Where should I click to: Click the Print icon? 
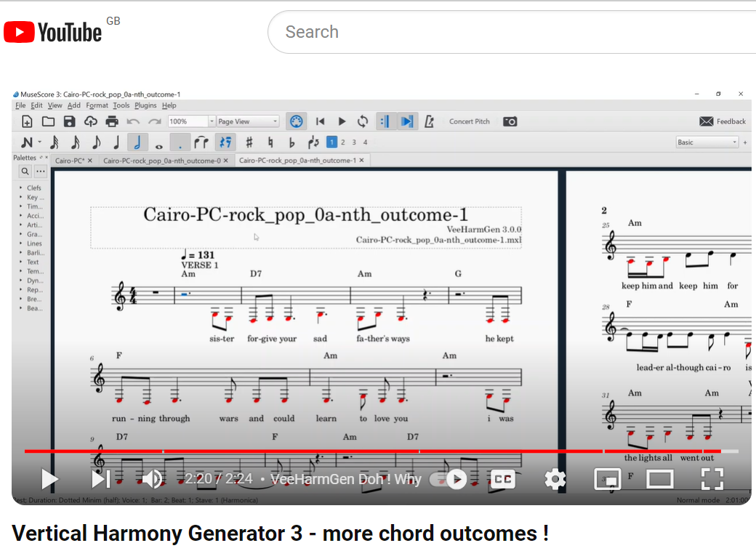point(112,121)
